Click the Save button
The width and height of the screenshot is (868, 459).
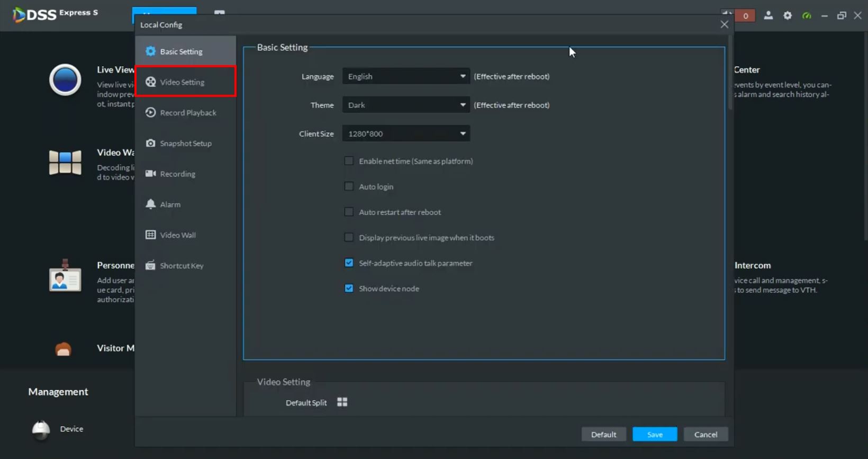(x=655, y=434)
